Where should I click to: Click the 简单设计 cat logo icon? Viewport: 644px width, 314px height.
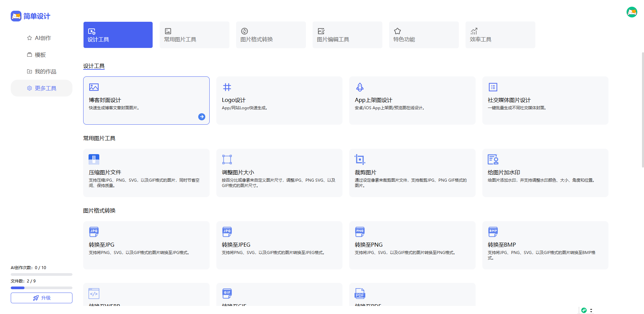pyautogui.click(x=16, y=16)
